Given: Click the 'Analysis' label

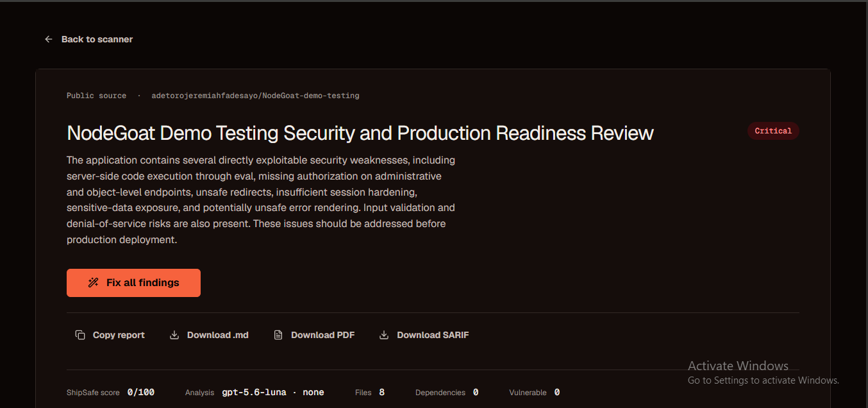Looking at the screenshot, I should [199, 393].
